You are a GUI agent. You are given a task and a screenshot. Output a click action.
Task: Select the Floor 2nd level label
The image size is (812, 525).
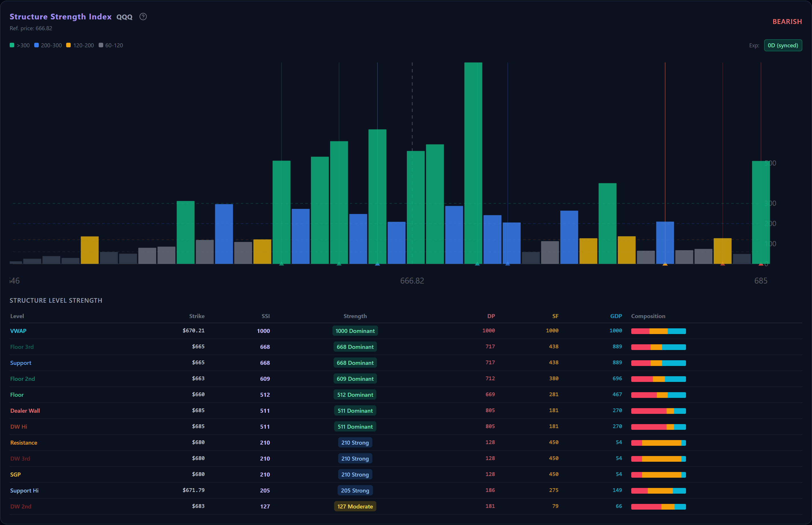tap(23, 379)
